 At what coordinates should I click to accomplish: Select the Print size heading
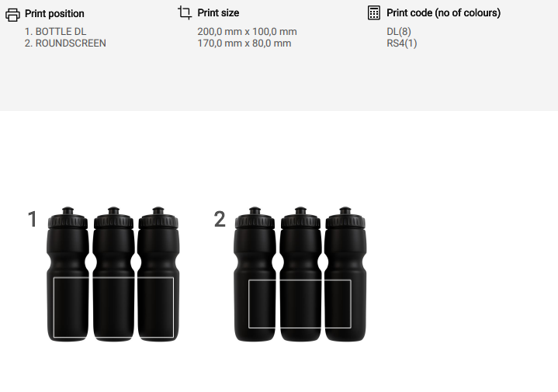218,13
